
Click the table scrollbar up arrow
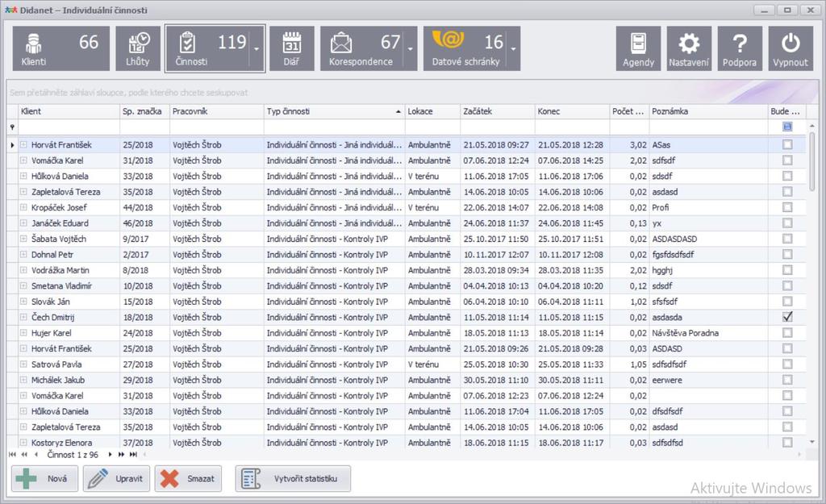pos(811,127)
